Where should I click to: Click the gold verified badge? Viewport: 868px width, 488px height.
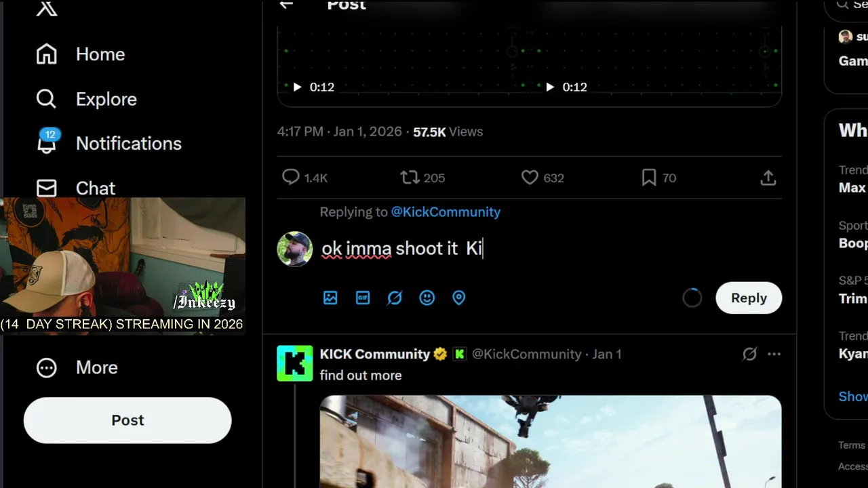[x=441, y=354]
